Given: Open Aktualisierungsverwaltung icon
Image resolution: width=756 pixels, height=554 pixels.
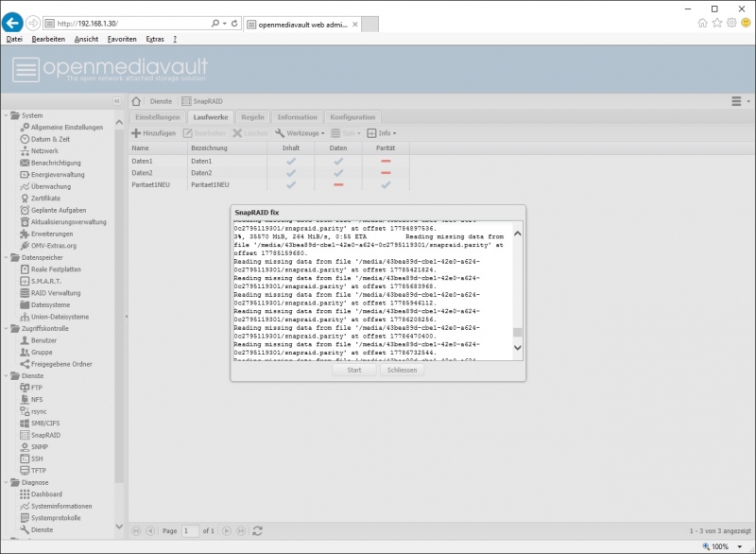Looking at the screenshot, I should tap(25, 222).
